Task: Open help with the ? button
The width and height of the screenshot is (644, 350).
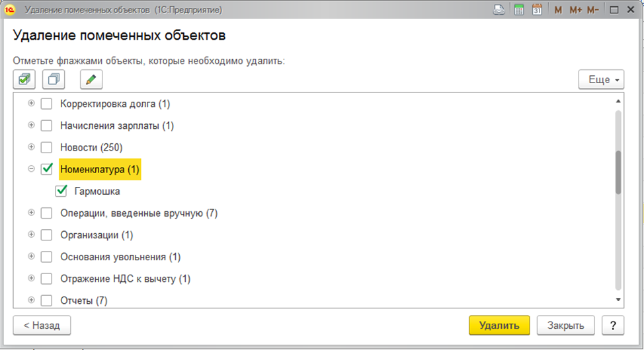Action: coord(613,326)
